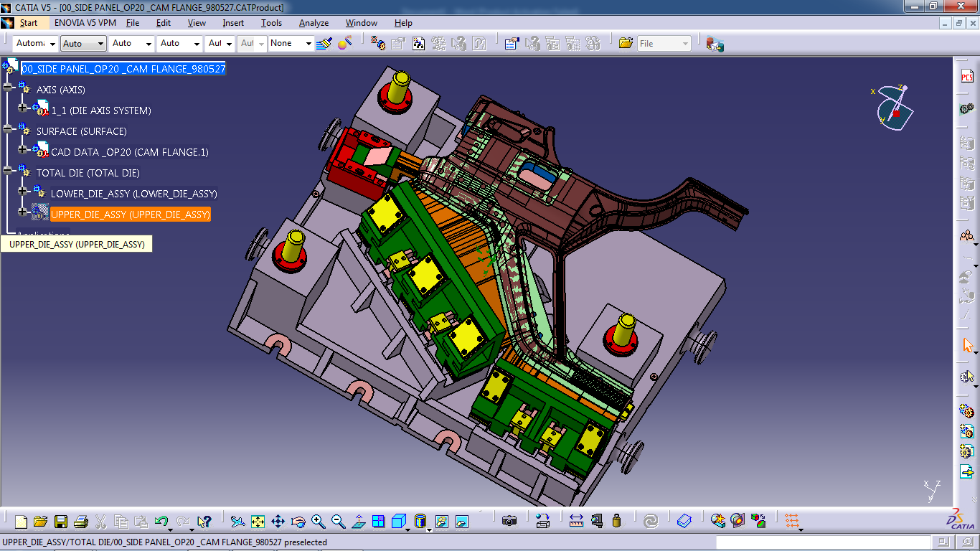Select the 1_1 (DIE AXIS SYSTEM) item
Screen dimensions: 980x551
pos(101,110)
